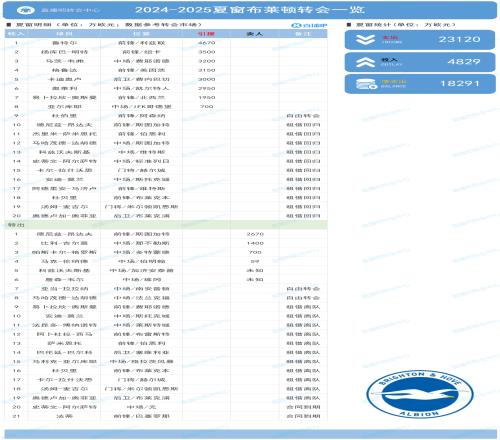Click the double up-chevron income icon
Screen dimensions: 500x440
(x=365, y=62)
